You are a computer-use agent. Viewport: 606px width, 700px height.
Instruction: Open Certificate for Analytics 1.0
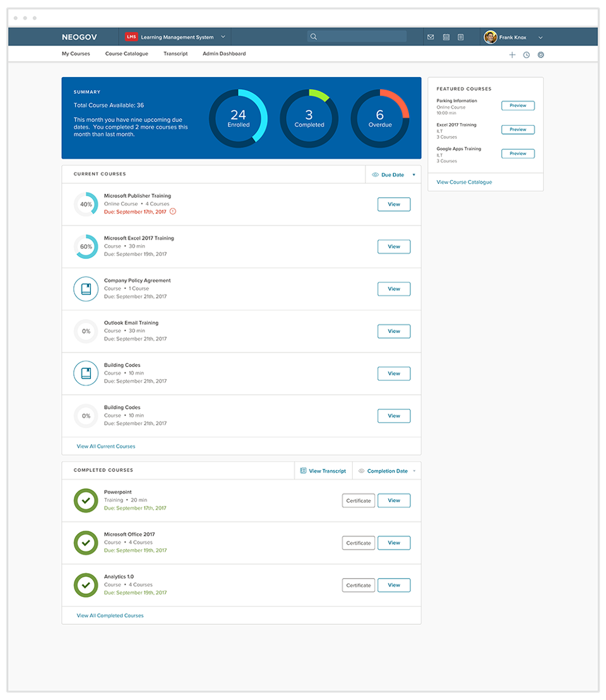coord(359,585)
